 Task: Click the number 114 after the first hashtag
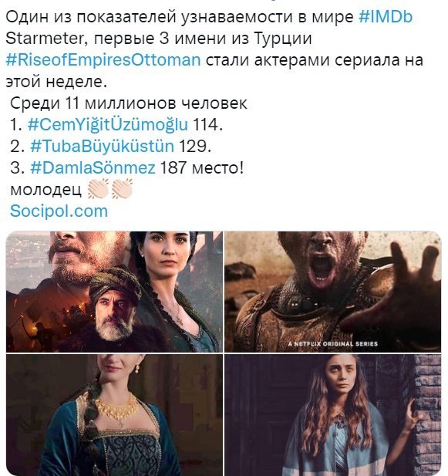coord(206,124)
